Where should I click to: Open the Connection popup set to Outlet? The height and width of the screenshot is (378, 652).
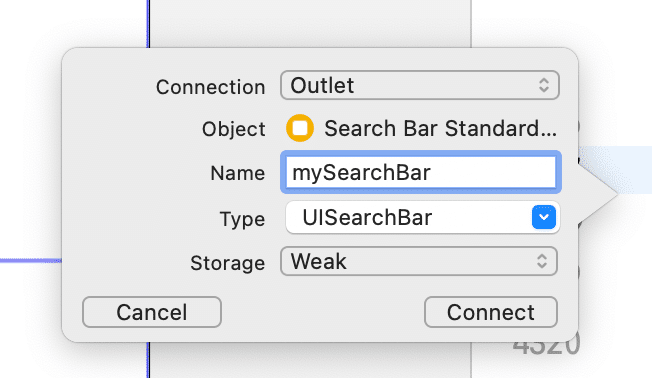420,85
